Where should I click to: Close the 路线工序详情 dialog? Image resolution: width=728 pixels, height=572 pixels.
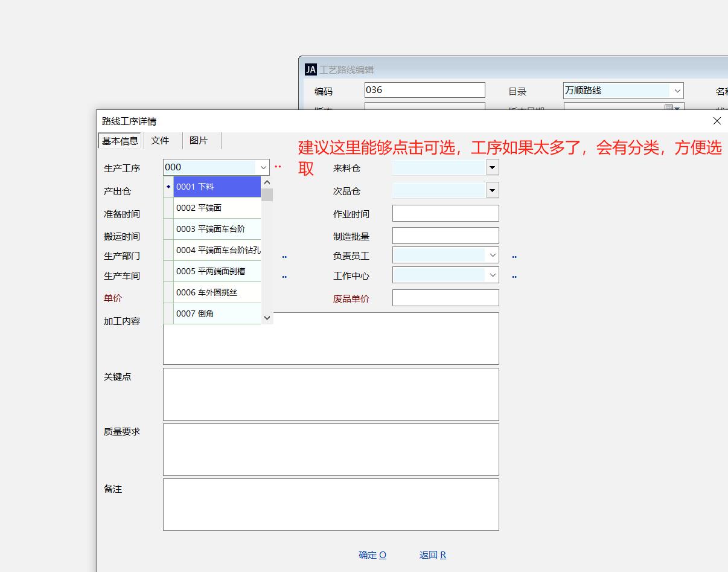click(x=717, y=121)
